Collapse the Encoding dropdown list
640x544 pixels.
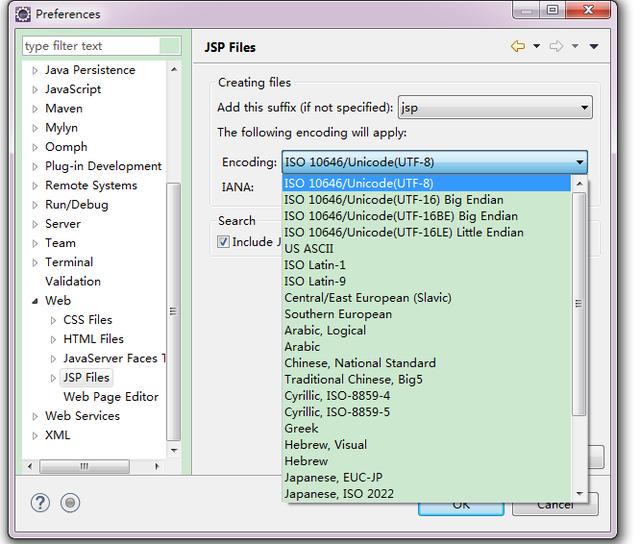tap(579, 162)
